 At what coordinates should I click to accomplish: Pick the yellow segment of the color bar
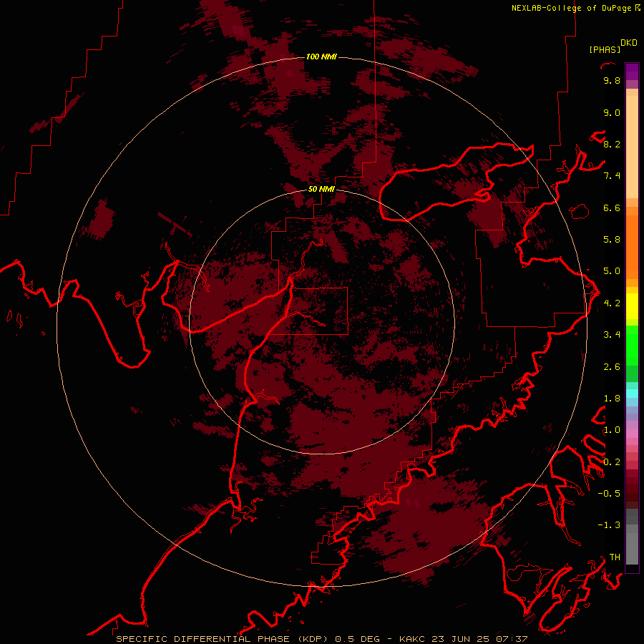click(x=632, y=306)
